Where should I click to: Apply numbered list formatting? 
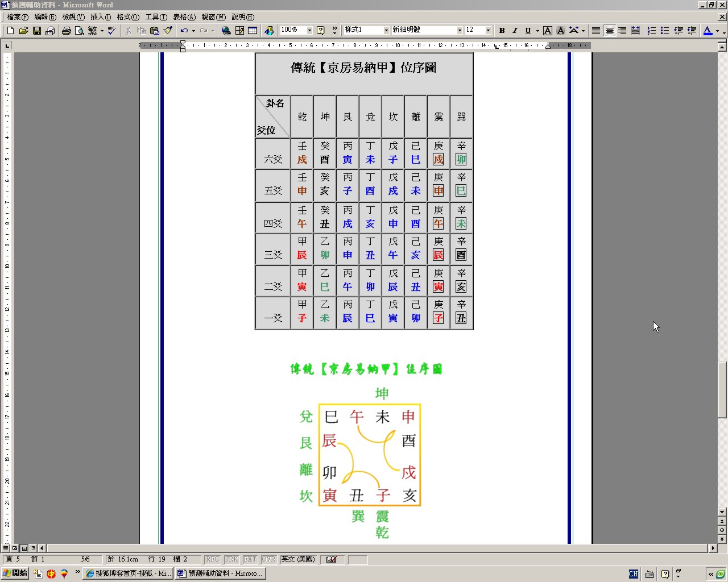click(x=652, y=31)
